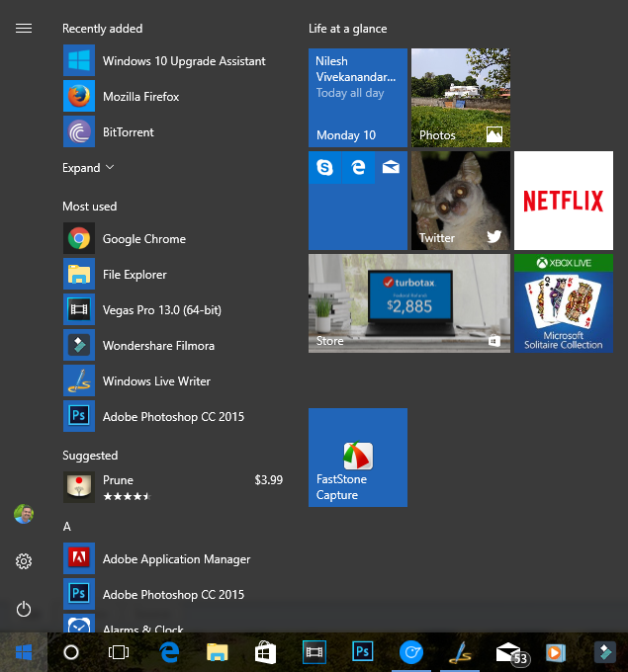Open the hamburger menu at top left
Screen dimensions: 628x672
point(24,29)
